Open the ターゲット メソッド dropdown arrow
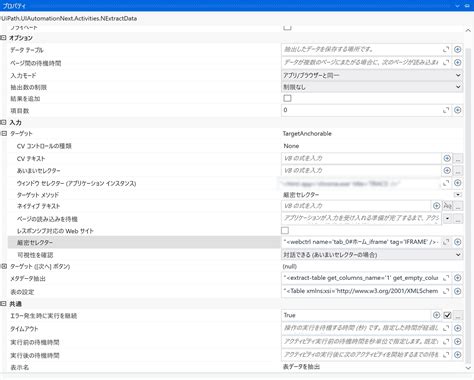 (x=458, y=195)
